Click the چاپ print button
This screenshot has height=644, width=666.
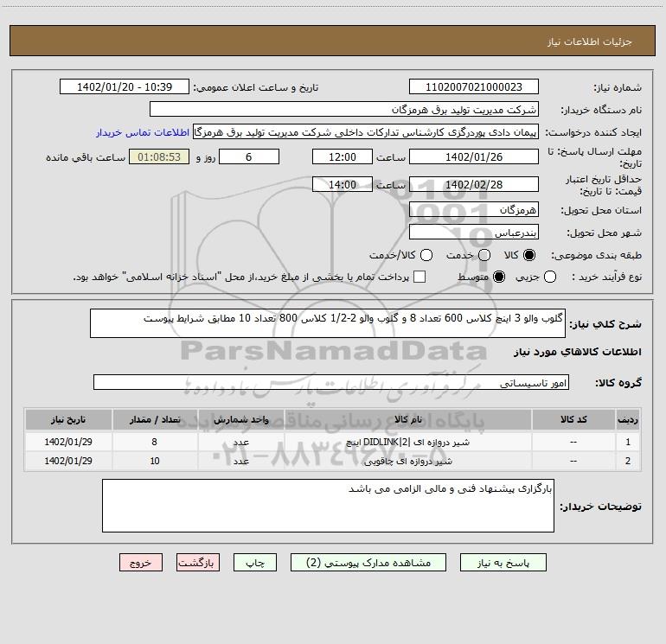coord(255,563)
